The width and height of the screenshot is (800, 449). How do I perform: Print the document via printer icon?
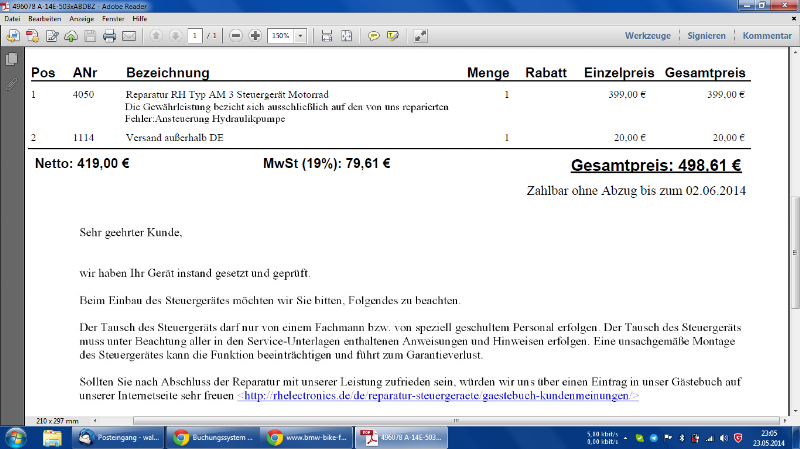(109, 36)
